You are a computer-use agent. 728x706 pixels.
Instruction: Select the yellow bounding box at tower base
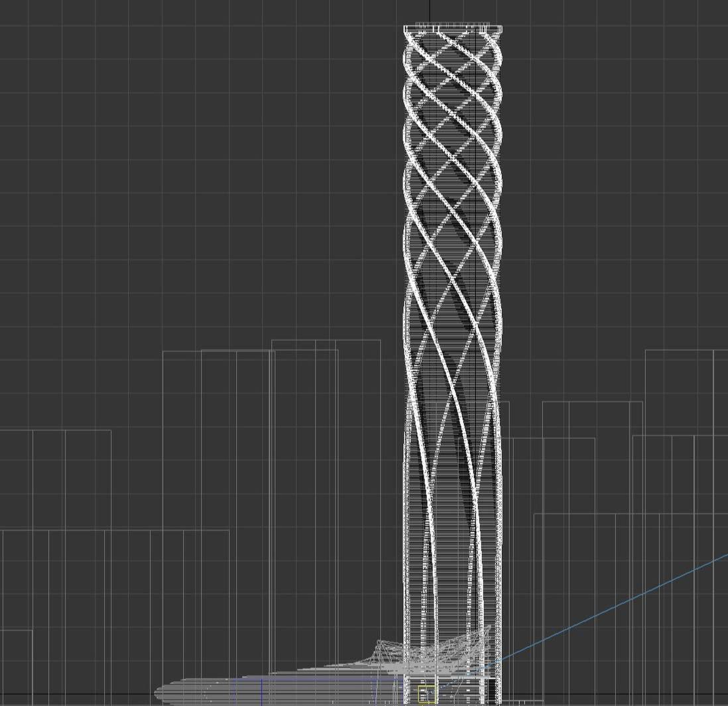coord(427,693)
